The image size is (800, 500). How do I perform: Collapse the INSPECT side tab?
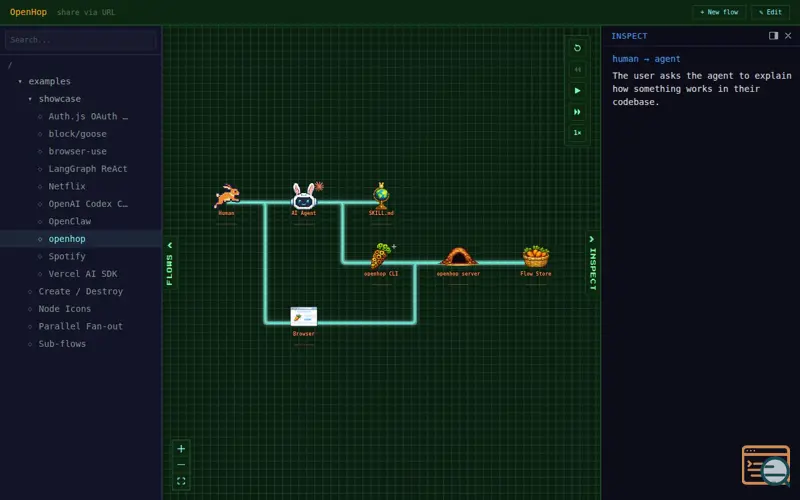pyautogui.click(x=592, y=264)
